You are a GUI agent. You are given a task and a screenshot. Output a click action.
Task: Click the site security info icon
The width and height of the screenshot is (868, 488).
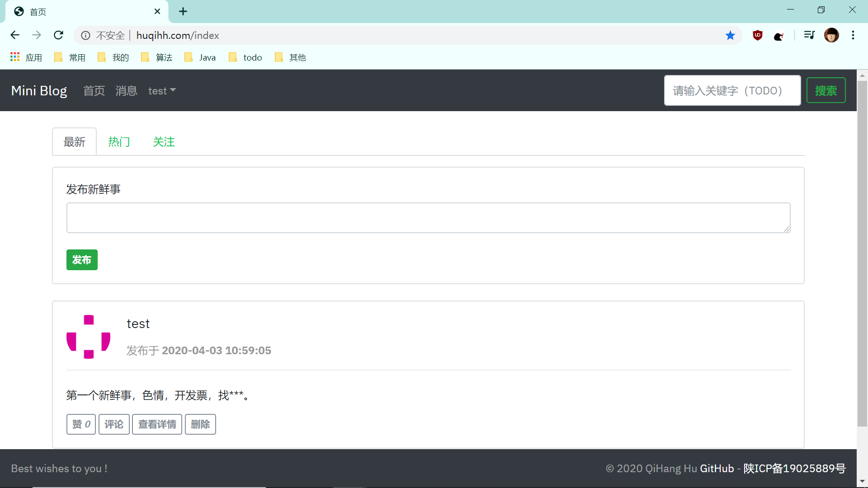coord(85,35)
